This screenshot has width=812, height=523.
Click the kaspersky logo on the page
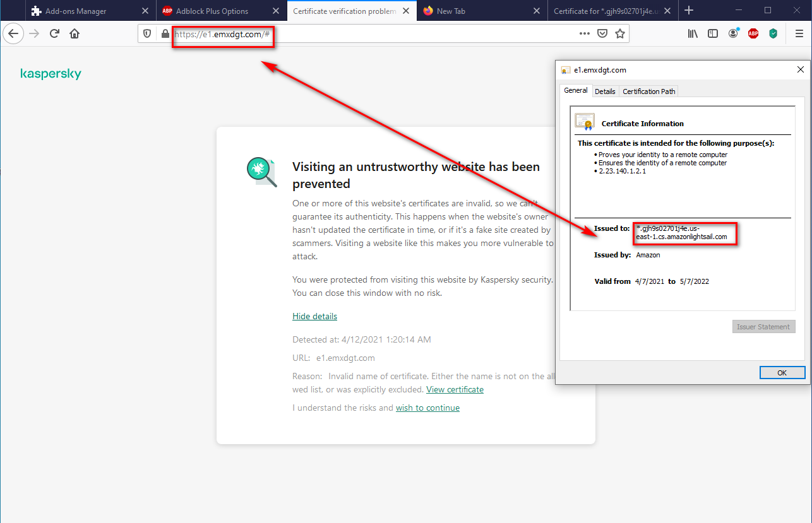pyautogui.click(x=51, y=74)
